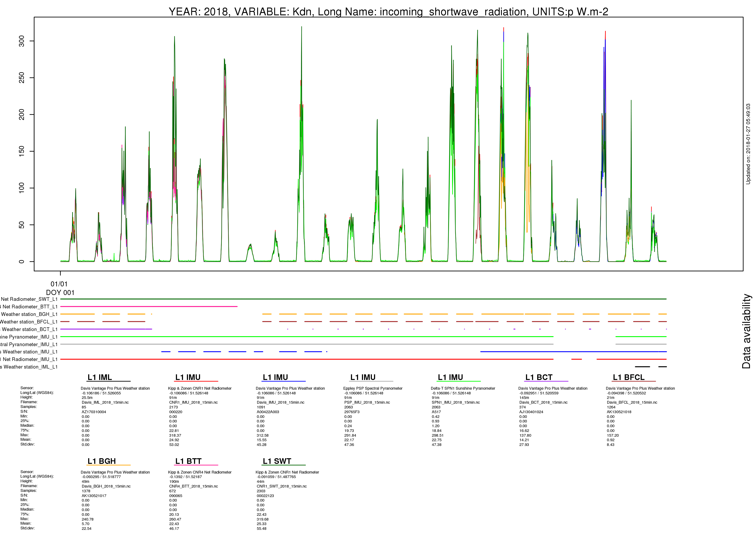Click the max value 319.68
Image resolution: width=756 pixels, height=535 pixels.
point(263,519)
